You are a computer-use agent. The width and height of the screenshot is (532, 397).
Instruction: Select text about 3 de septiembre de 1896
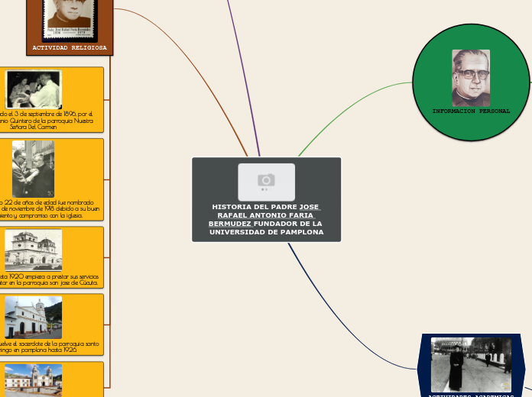coord(47,121)
